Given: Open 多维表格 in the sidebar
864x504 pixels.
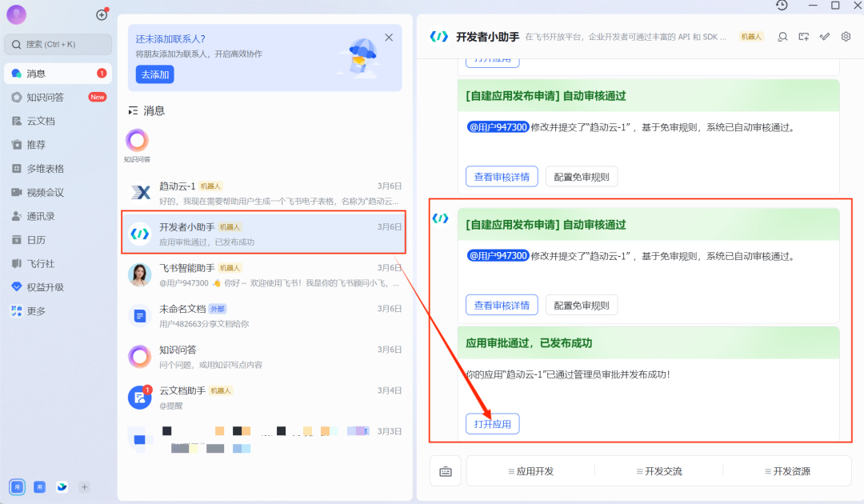Looking at the screenshot, I should [58, 169].
